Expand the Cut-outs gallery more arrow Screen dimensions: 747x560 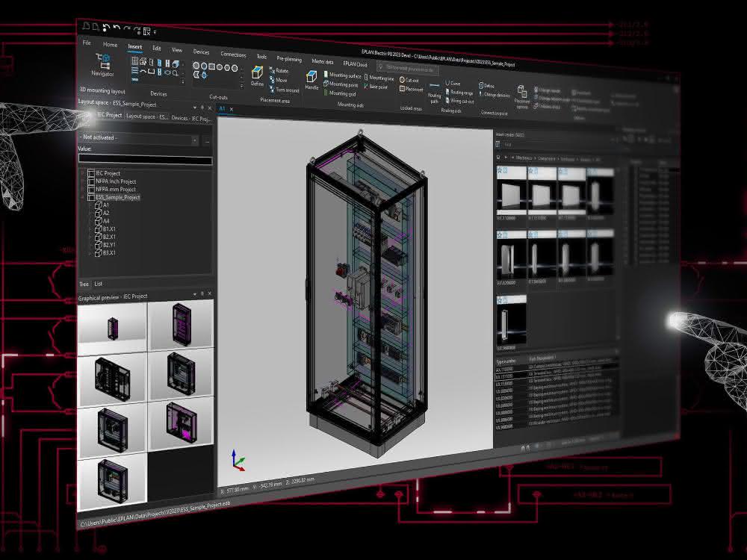pos(241,87)
